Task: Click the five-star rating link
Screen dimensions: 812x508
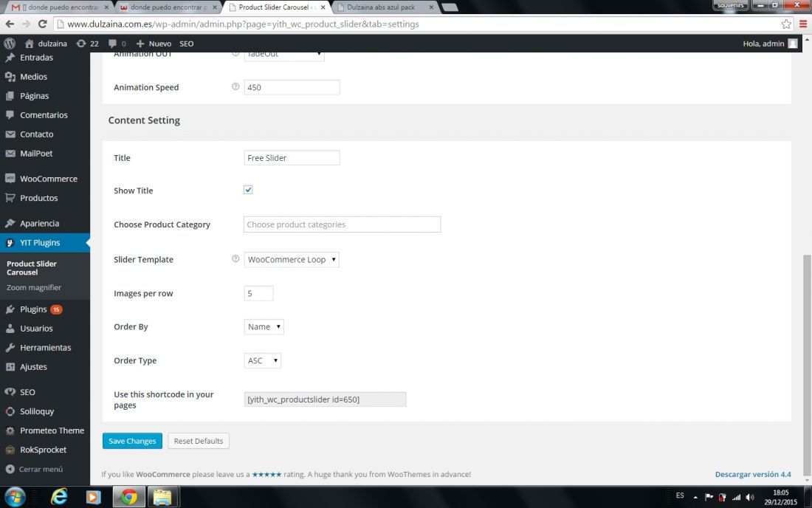Action: (266, 474)
